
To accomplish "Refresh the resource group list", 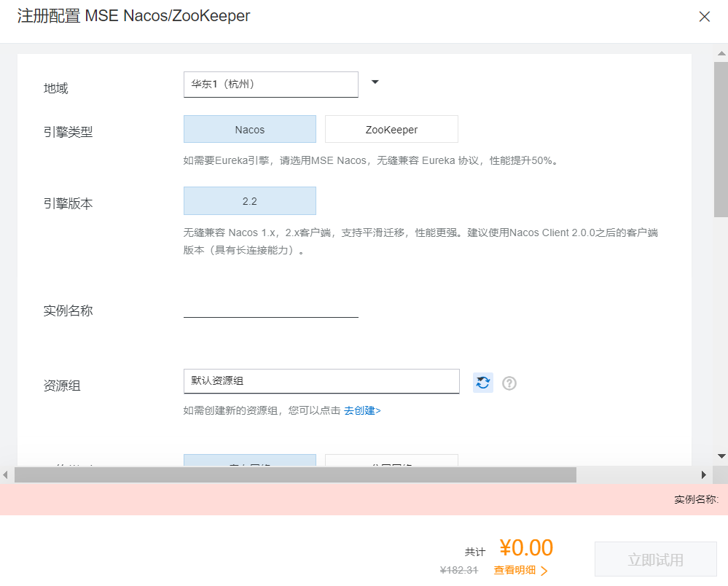I will [483, 383].
